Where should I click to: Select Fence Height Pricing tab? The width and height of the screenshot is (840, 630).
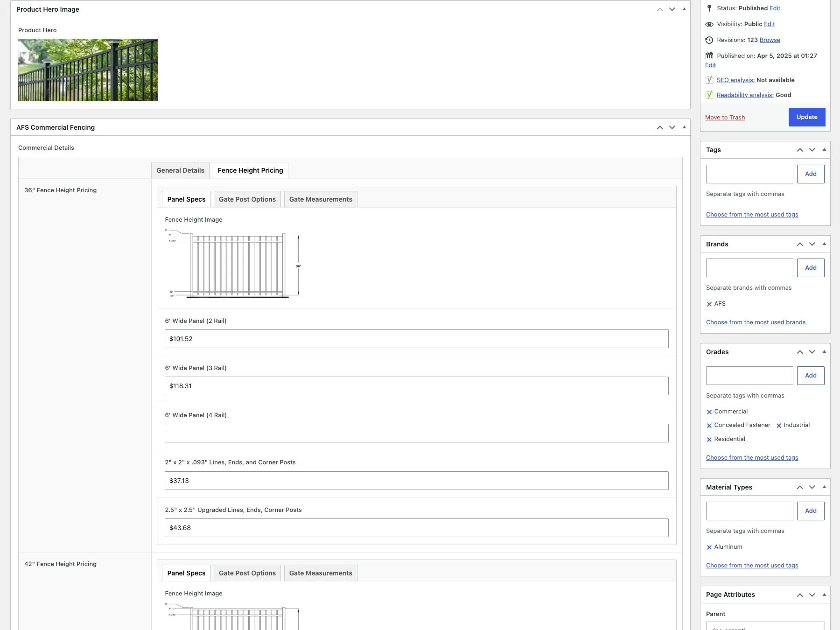[251, 170]
